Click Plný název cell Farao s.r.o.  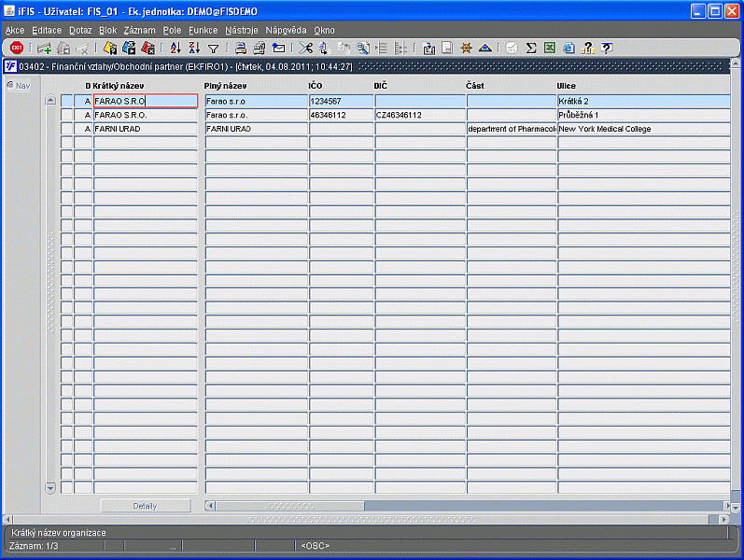256,115
